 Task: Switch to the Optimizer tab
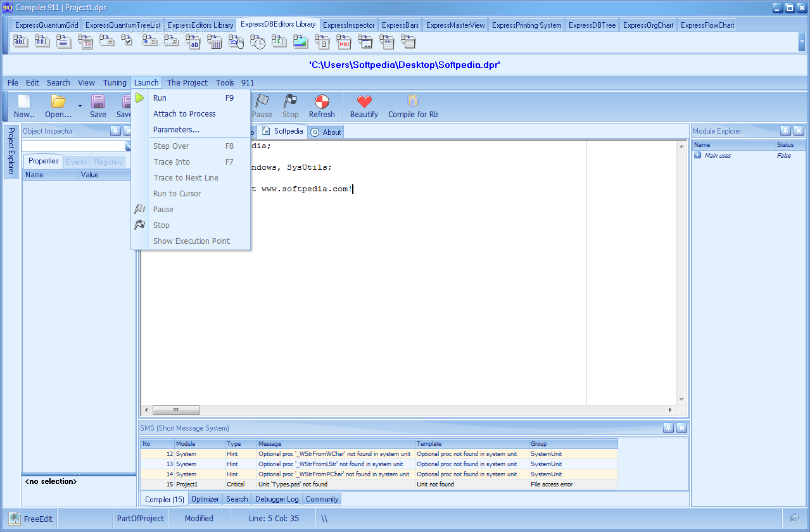[x=205, y=499]
